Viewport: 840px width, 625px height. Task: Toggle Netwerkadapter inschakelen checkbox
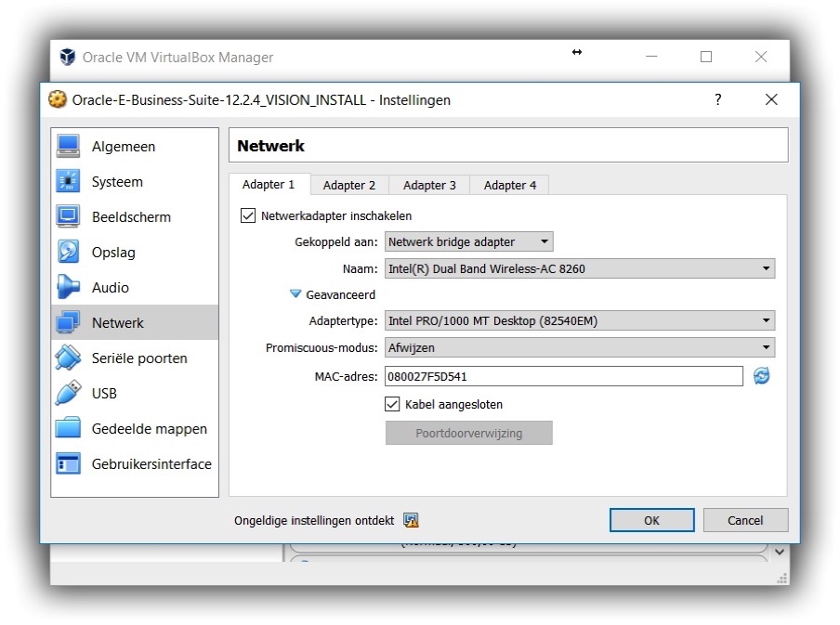[x=247, y=215]
